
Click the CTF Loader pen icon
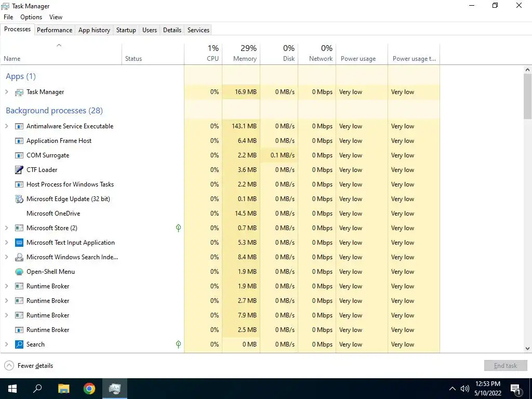(x=19, y=170)
